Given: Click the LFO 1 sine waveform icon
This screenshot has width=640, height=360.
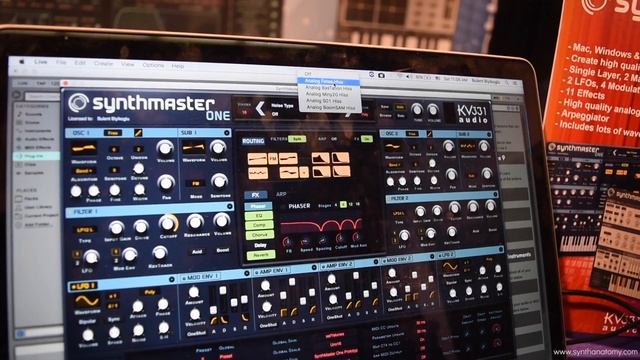Looking at the screenshot, I should [x=87, y=301].
